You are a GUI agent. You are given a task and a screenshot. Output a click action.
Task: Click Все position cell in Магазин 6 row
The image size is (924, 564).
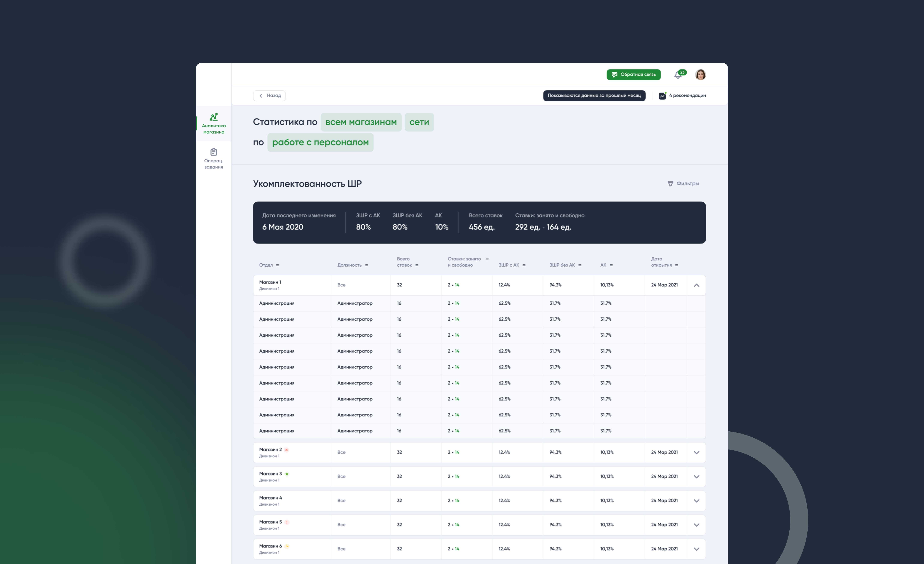click(341, 549)
